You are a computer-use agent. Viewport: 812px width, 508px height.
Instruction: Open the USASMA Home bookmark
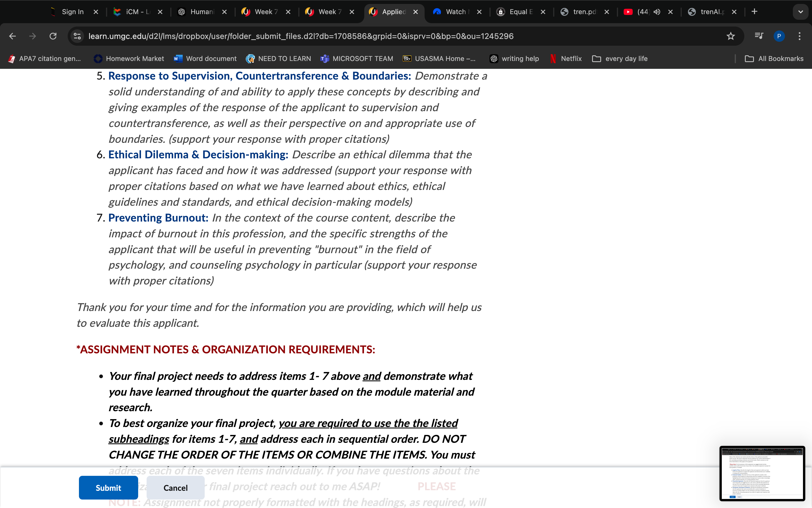pyautogui.click(x=439, y=59)
